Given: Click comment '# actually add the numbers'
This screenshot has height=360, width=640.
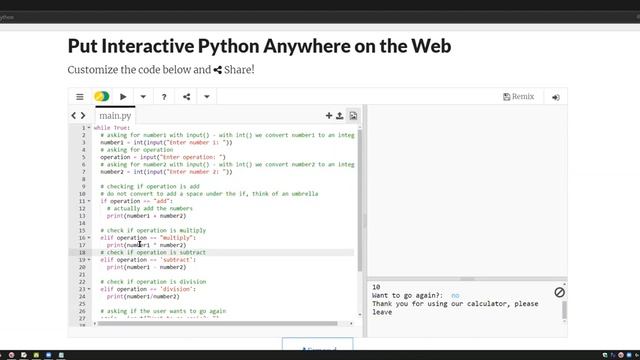Looking at the screenshot, I should pos(149,209).
